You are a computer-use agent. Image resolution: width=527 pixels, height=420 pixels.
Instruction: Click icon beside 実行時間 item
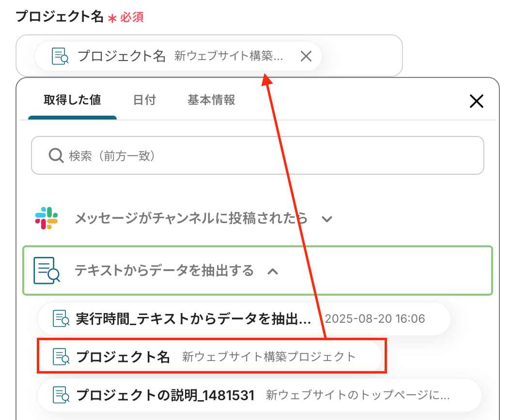coord(61,318)
